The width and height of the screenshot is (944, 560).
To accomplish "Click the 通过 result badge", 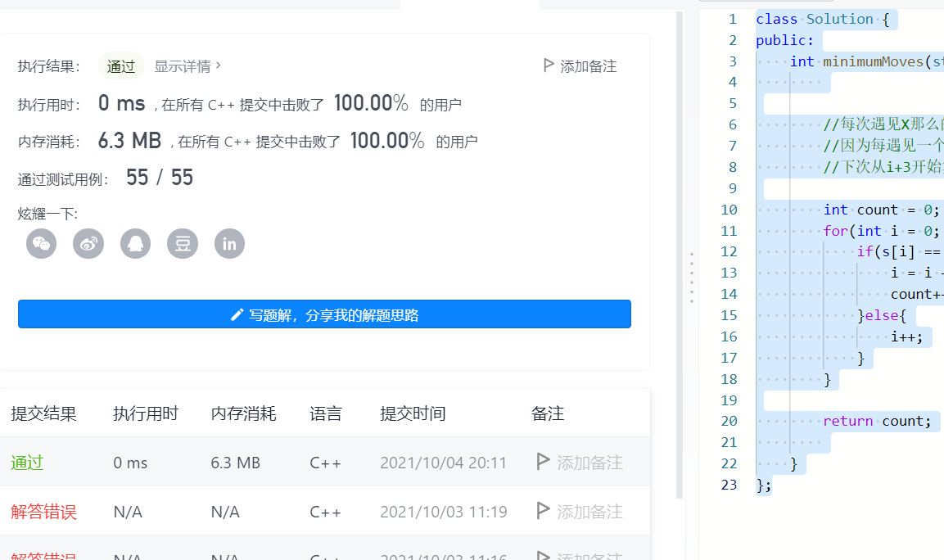I will [120, 66].
